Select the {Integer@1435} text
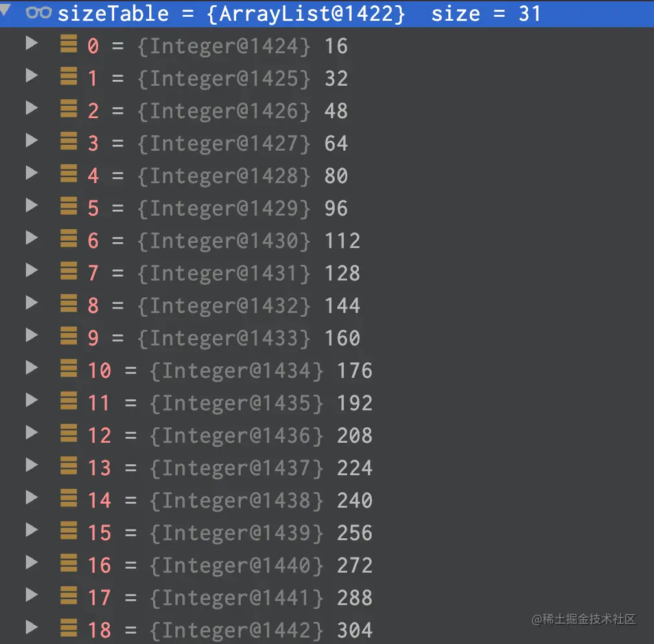The height and width of the screenshot is (644, 654). (x=236, y=403)
